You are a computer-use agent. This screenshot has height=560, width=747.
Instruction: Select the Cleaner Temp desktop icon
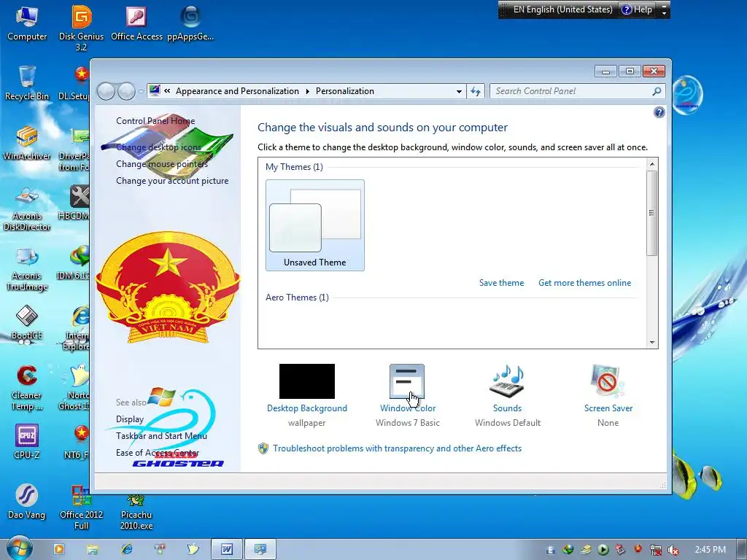click(27, 388)
